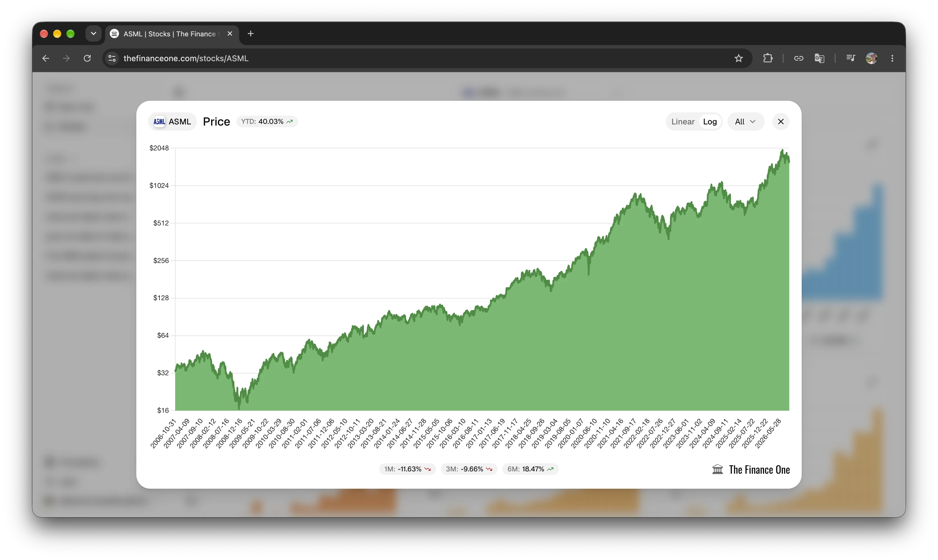The height and width of the screenshot is (560, 938).
Task: Open Chrome's three-dot menu
Action: (892, 58)
